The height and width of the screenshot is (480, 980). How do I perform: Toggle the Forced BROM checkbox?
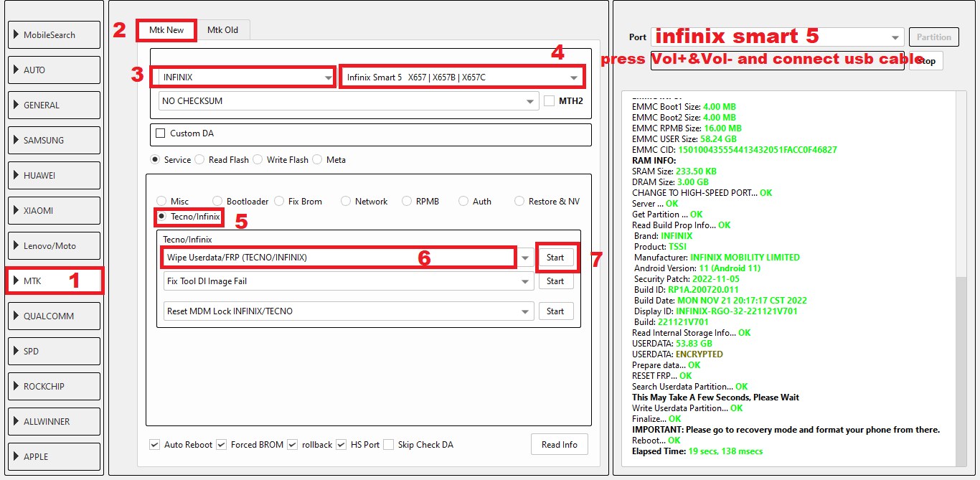[x=222, y=445]
